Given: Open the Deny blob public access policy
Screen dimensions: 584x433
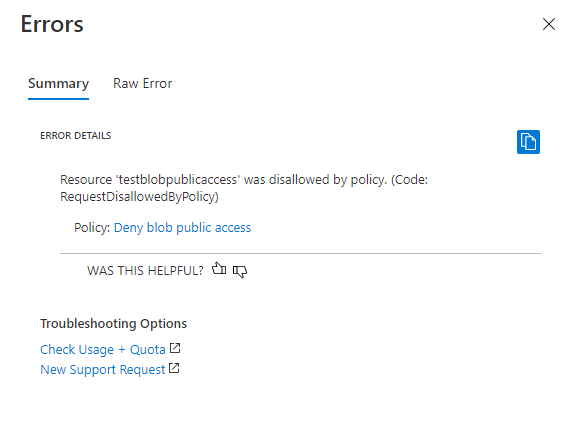Looking at the screenshot, I should coord(182,227).
